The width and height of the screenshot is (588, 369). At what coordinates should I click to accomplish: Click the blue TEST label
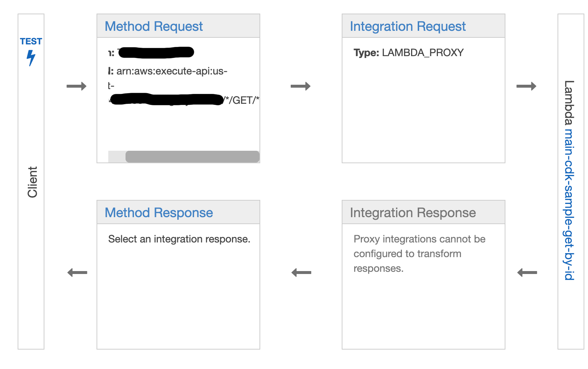(31, 41)
